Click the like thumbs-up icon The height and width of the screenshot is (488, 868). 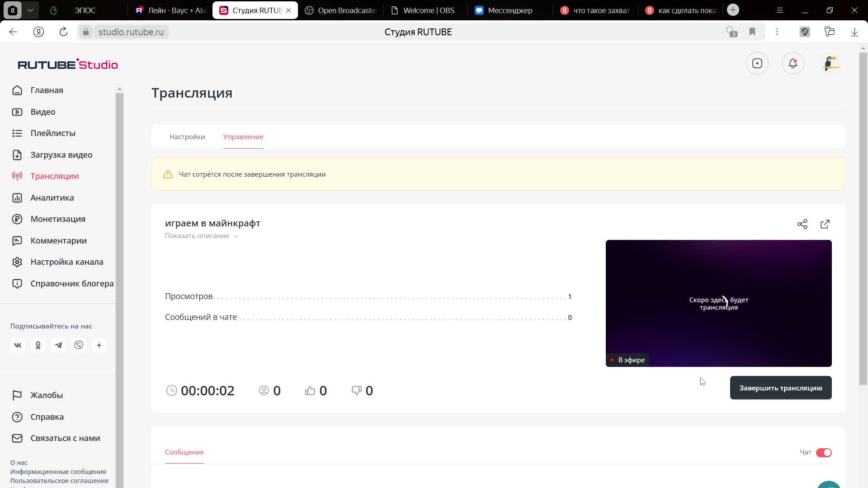(x=310, y=390)
